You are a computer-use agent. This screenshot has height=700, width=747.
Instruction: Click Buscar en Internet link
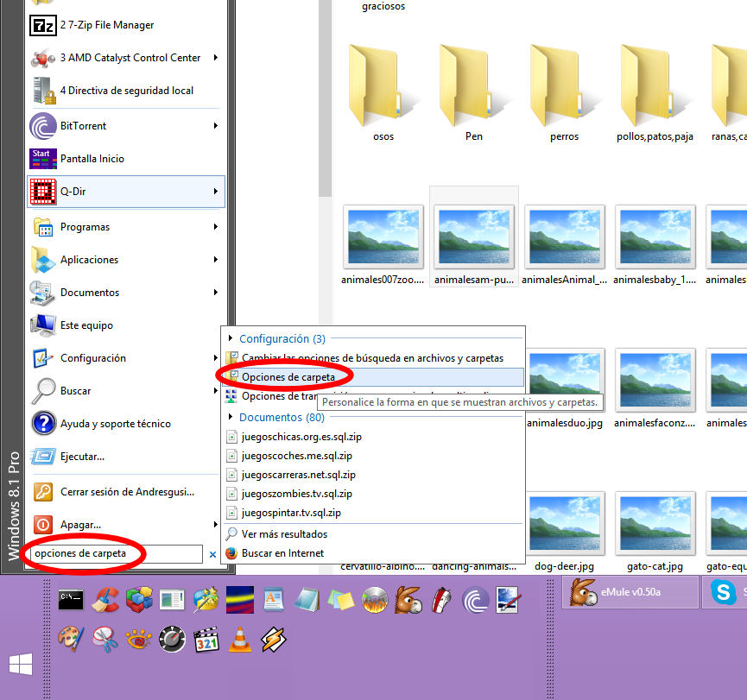(282, 553)
